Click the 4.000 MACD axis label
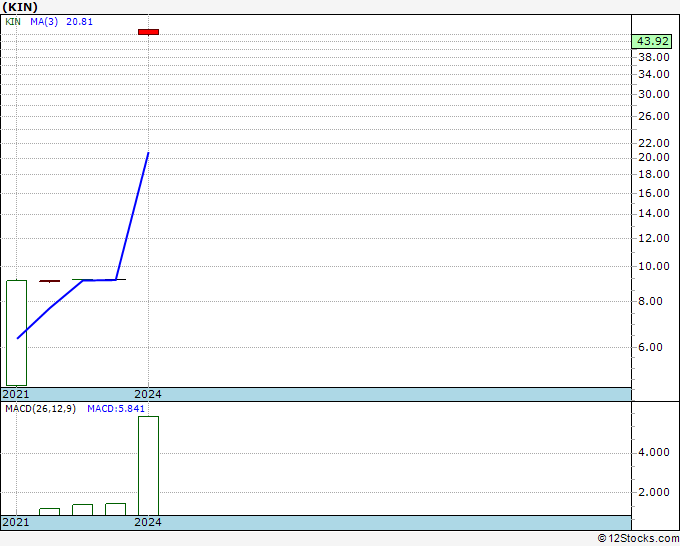 pos(654,452)
